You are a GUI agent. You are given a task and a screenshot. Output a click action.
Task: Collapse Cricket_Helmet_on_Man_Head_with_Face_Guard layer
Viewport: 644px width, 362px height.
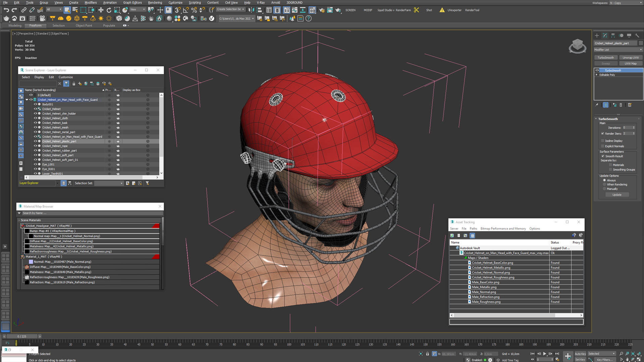27,100
